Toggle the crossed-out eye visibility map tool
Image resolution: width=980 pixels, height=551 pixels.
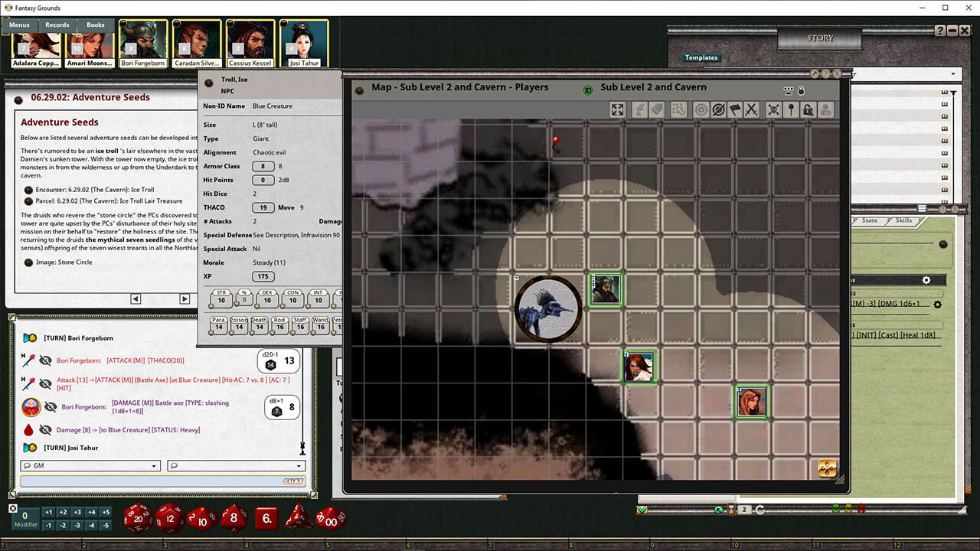(x=718, y=110)
